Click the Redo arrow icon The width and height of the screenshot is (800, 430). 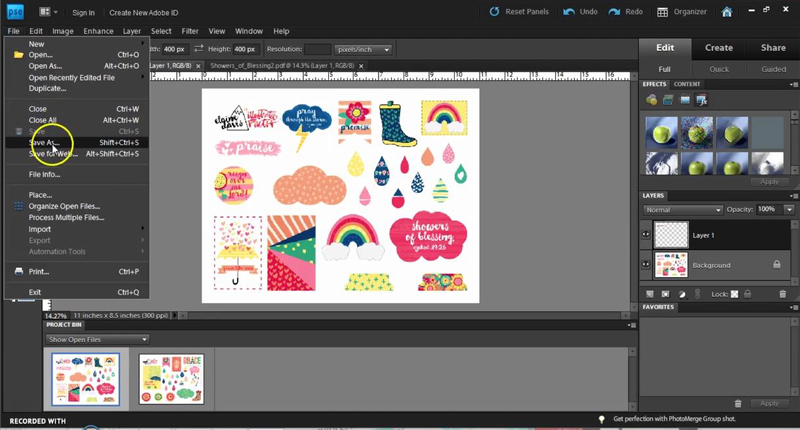click(614, 12)
